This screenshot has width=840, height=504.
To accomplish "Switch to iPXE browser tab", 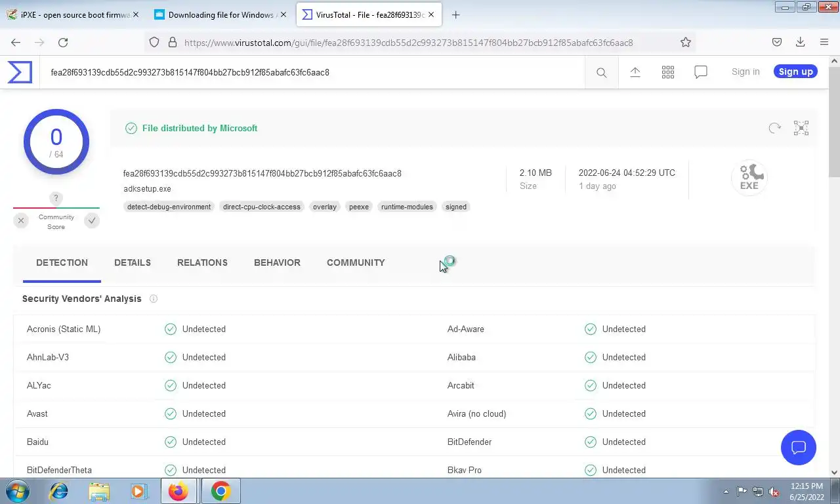I will point(73,14).
